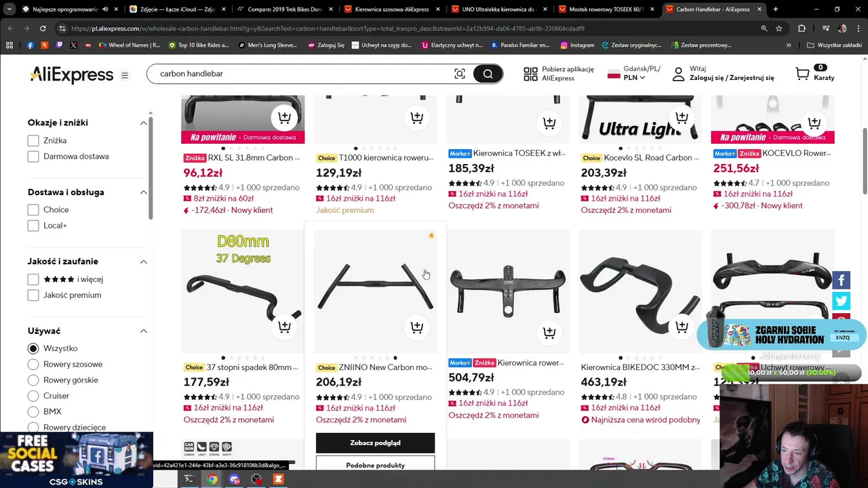Open Chrome in the taskbar
Screen dimensions: 868x488
[x=212, y=479]
